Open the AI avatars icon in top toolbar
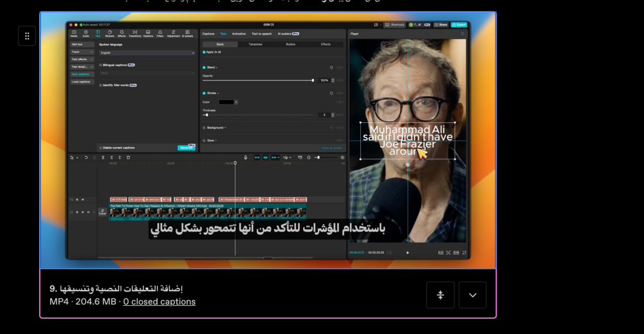 coord(187,33)
